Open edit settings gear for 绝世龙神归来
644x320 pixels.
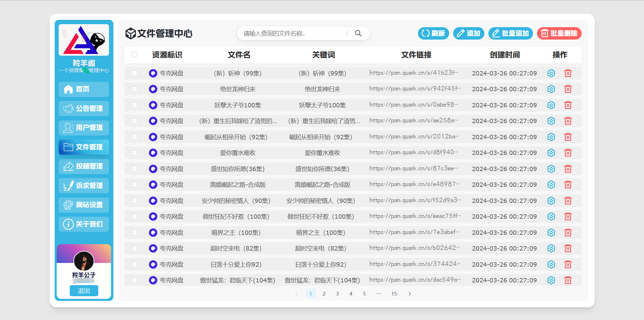point(551,89)
